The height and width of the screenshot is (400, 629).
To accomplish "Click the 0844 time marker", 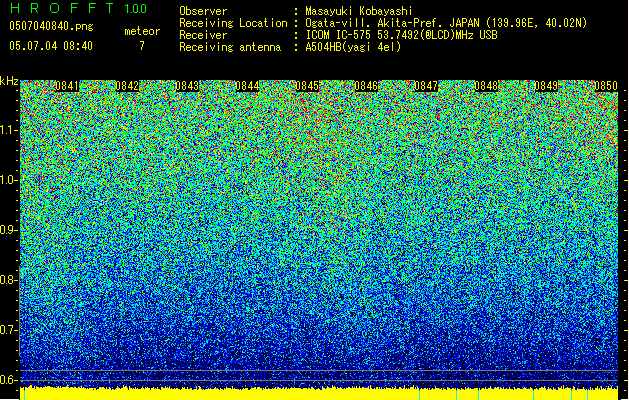I will coord(247,86).
